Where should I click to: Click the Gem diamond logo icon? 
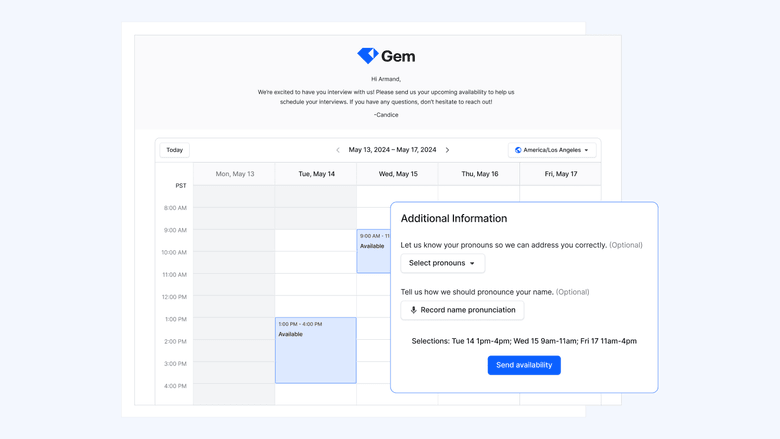point(367,56)
